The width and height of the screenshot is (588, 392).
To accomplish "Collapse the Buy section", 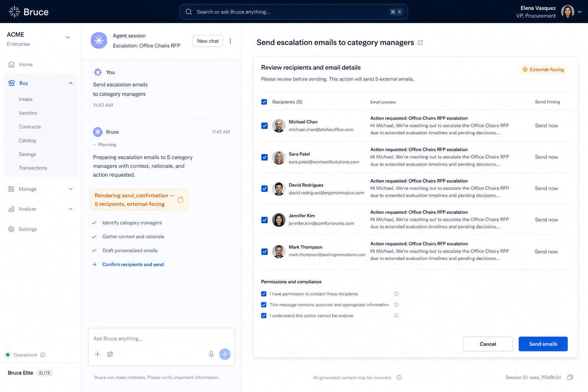I will [x=70, y=83].
